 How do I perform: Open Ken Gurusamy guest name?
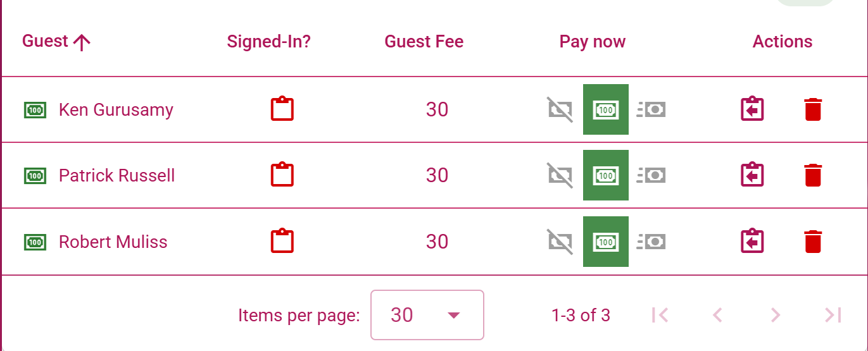click(116, 110)
